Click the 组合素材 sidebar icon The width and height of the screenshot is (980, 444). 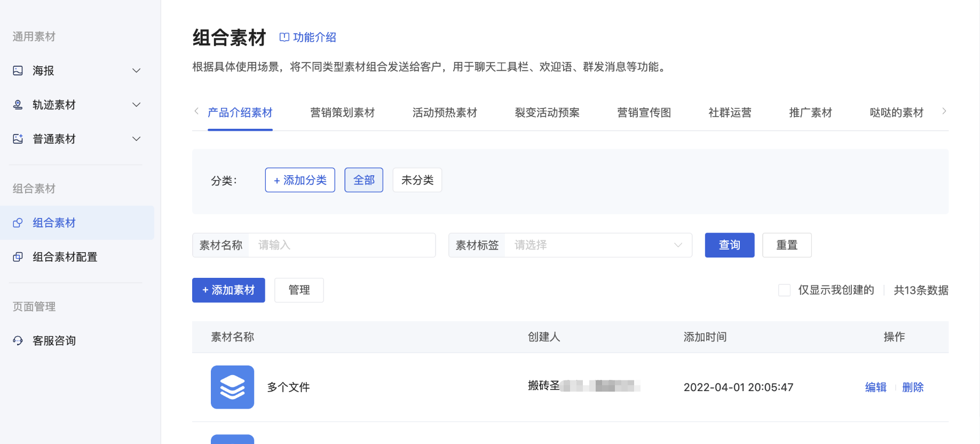pyautogui.click(x=18, y=223)
